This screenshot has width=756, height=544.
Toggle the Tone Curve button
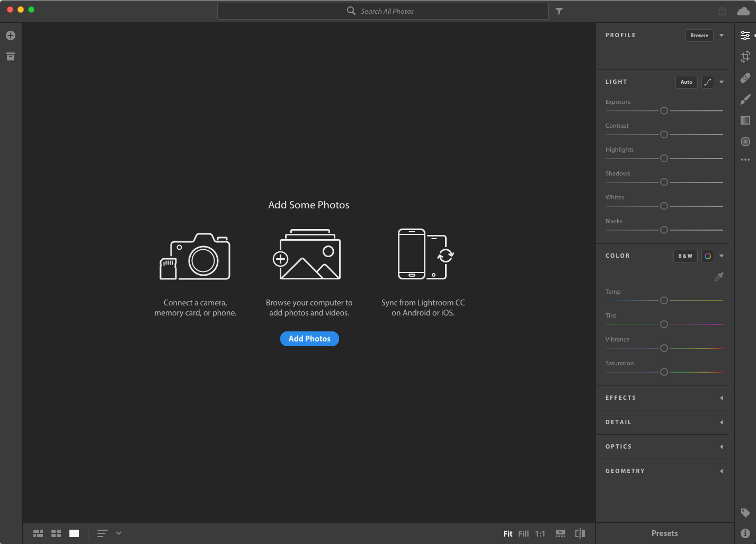(708, 82)
